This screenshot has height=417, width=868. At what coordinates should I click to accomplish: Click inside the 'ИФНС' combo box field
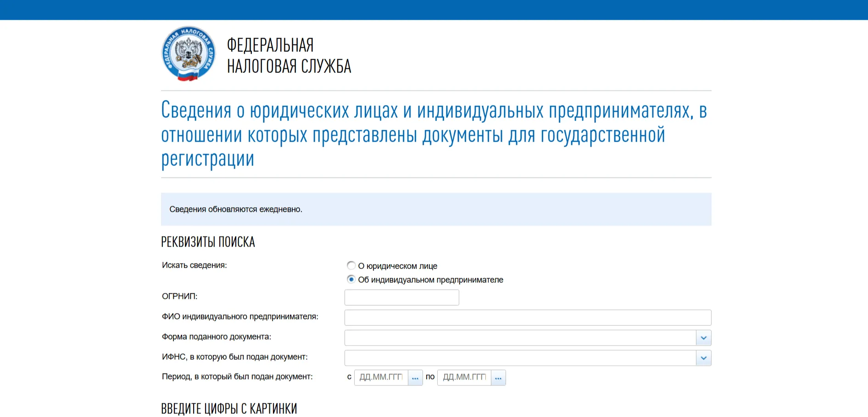pos(520,358)
